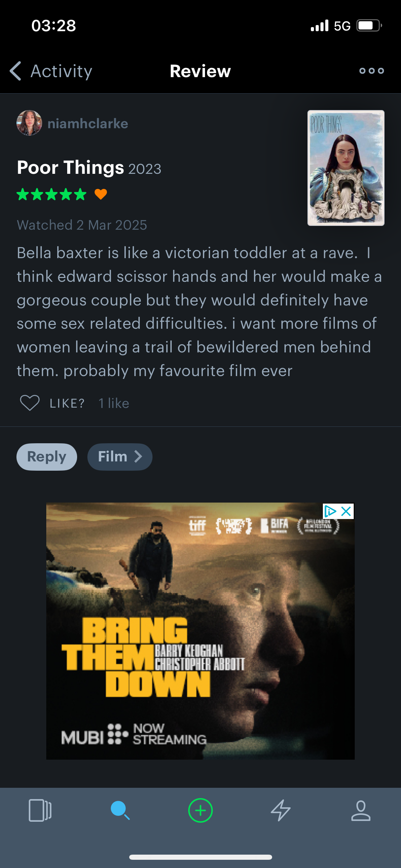View who liked via '1 like'
401x868 pixels.
[x=114, y=403]
